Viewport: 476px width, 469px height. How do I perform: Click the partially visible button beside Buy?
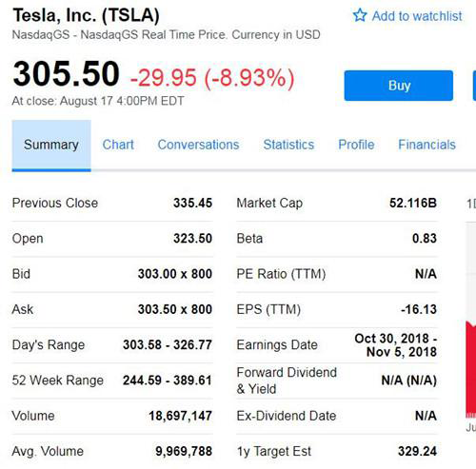click(474, 86)
